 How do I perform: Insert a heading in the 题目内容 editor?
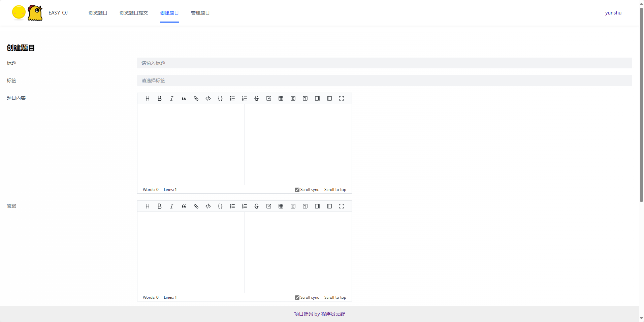pos(147,98)
